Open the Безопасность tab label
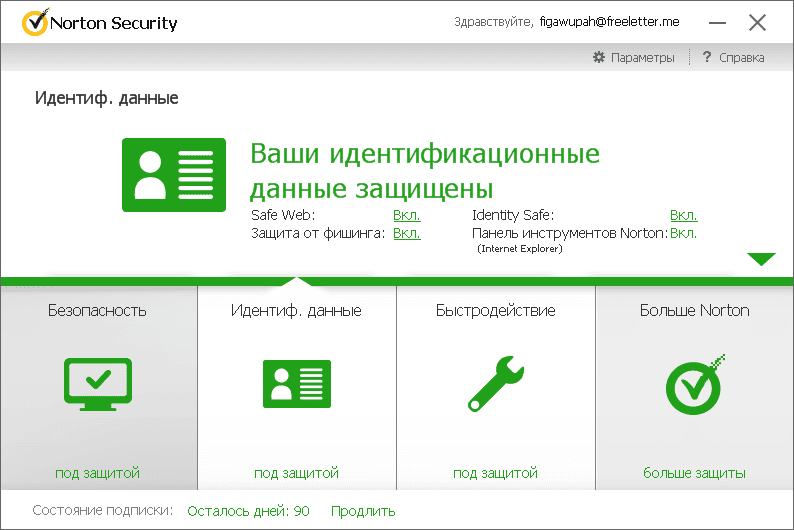This screenshot has height=530, width=794. (x=97, y=310)
